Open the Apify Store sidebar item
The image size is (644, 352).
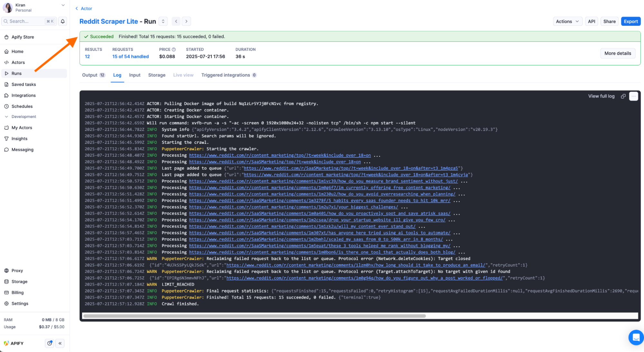tap(23, 37)
